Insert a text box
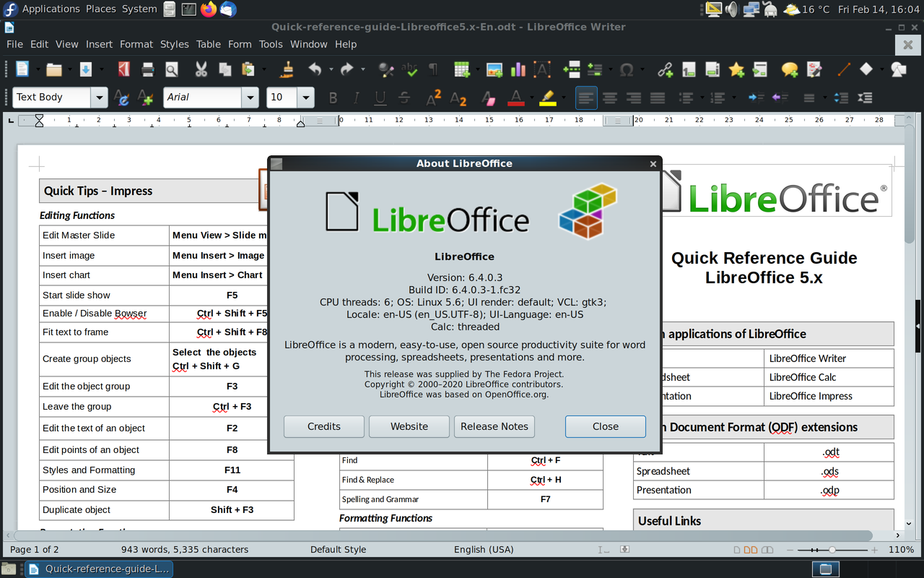This screenshot has height=578, width=924. click(541, 69)
